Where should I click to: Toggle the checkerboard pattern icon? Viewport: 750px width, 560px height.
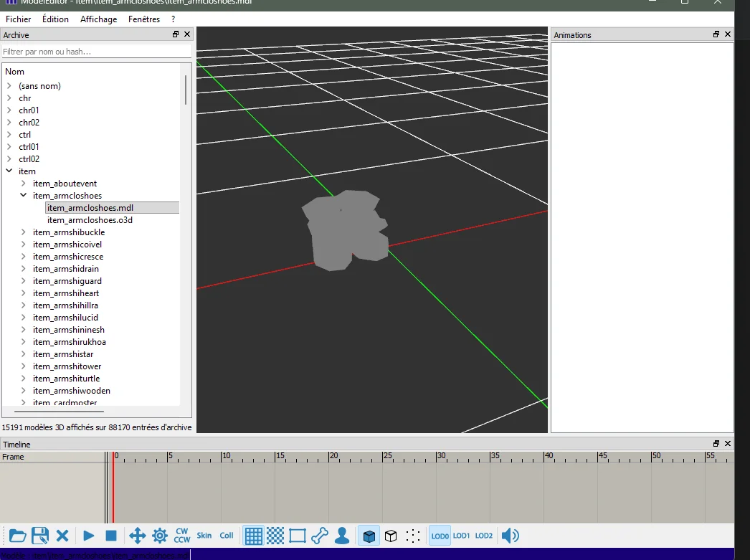(x=275, y=536)
